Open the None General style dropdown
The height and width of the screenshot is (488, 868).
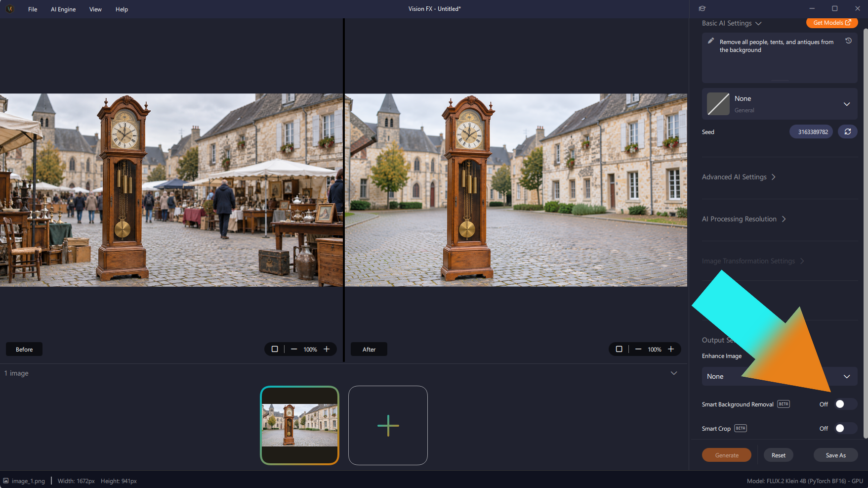tap(780, 104)
